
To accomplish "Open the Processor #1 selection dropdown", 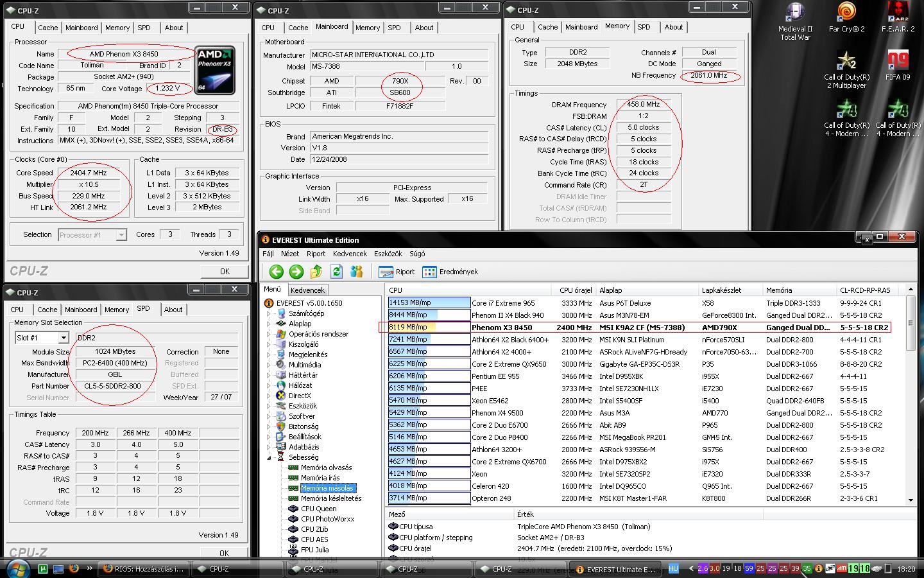I will pos(121,235).
